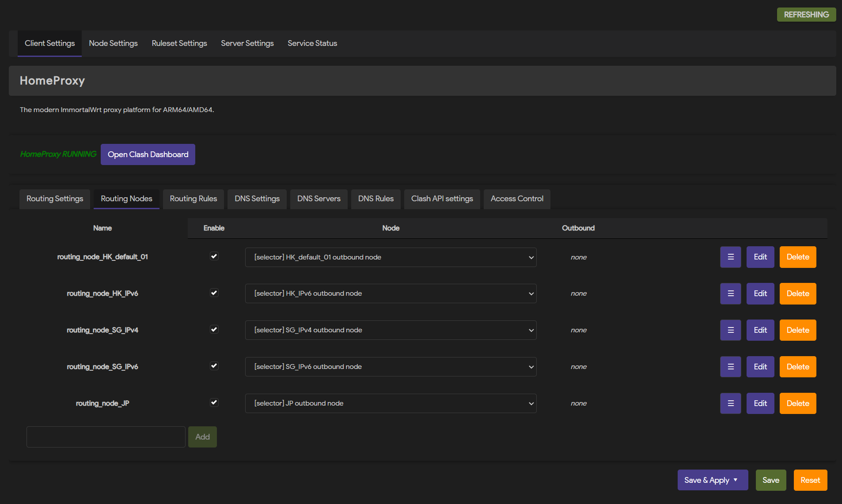Click the HomeProxy page heading

tap(52, 81)
